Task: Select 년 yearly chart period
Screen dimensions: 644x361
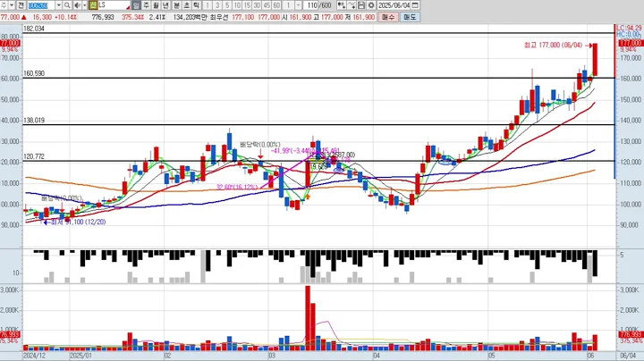Action: [x=166, y=5]
